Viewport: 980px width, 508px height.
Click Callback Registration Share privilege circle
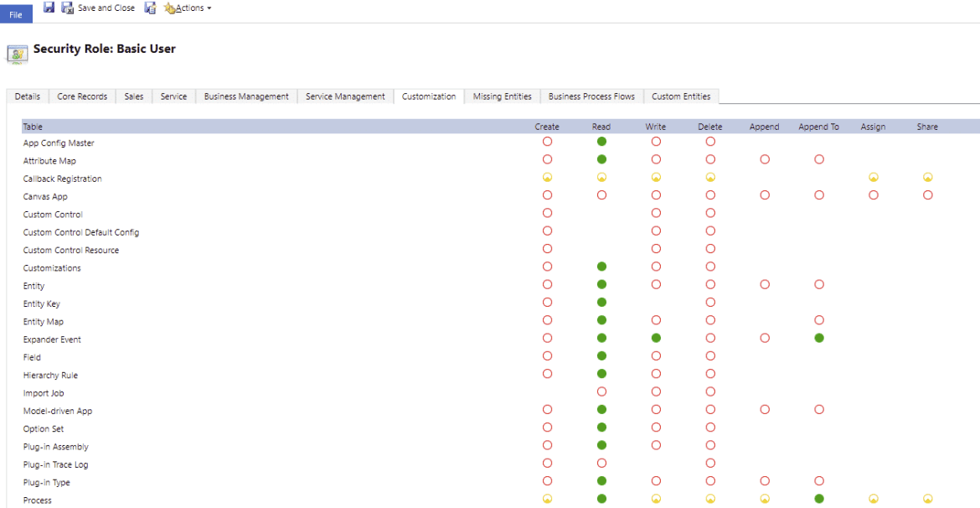pos(927,177)
